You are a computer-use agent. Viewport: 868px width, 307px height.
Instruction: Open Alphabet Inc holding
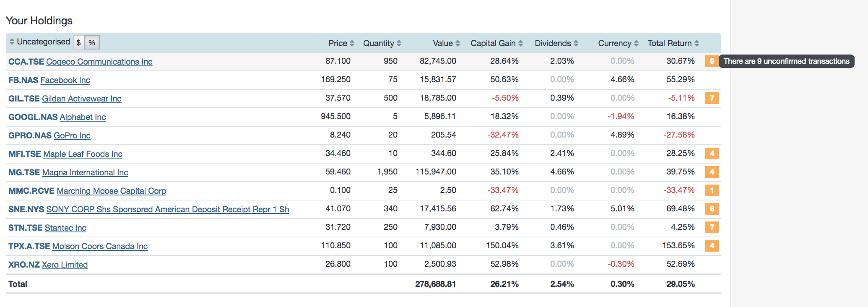click(83, 117)
